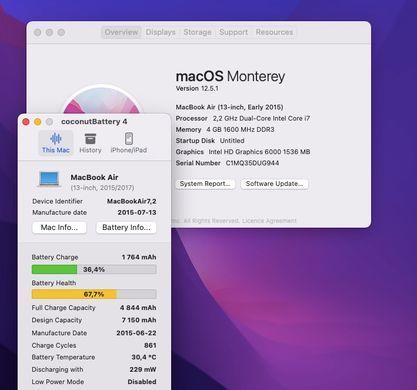This screenshot has height=390, width=417.
Task: Open the Overview tab in About This Mac
Action: click(x=121, y=32)
